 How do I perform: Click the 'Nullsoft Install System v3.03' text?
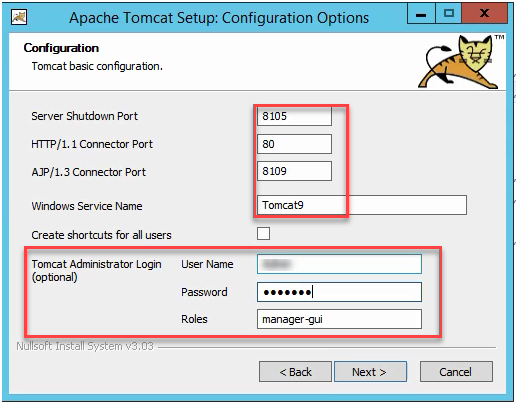(x=85, y=346)
